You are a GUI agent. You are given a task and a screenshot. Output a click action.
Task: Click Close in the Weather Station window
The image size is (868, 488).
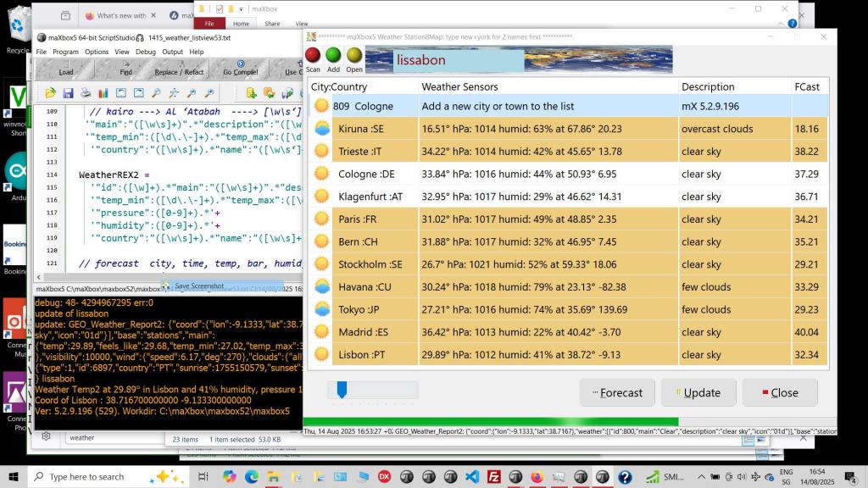779,392
